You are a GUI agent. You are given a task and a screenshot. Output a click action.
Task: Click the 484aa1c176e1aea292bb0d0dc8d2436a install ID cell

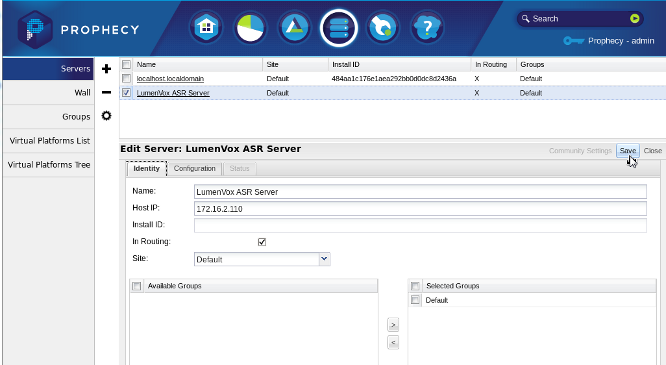[394, 79]
